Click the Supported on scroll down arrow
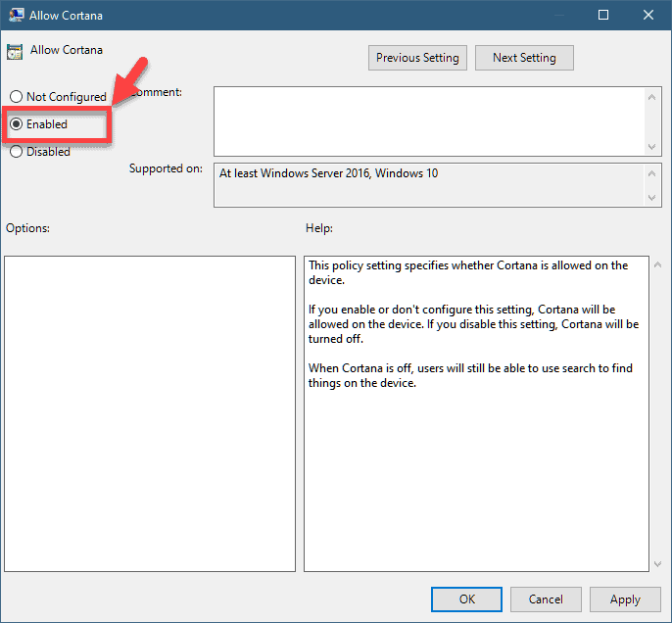This screenshot has height=623, width=672. point(651,198)
